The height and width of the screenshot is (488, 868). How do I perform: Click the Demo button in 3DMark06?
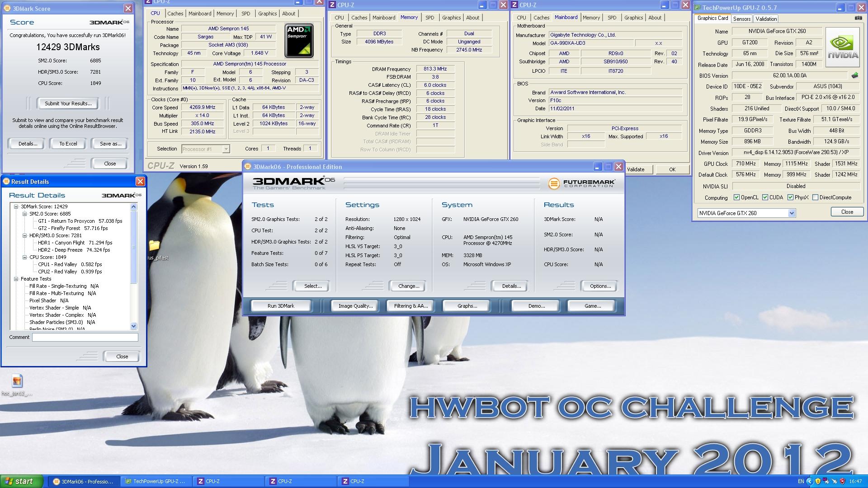pyautogui.click(x=536, y=306)
